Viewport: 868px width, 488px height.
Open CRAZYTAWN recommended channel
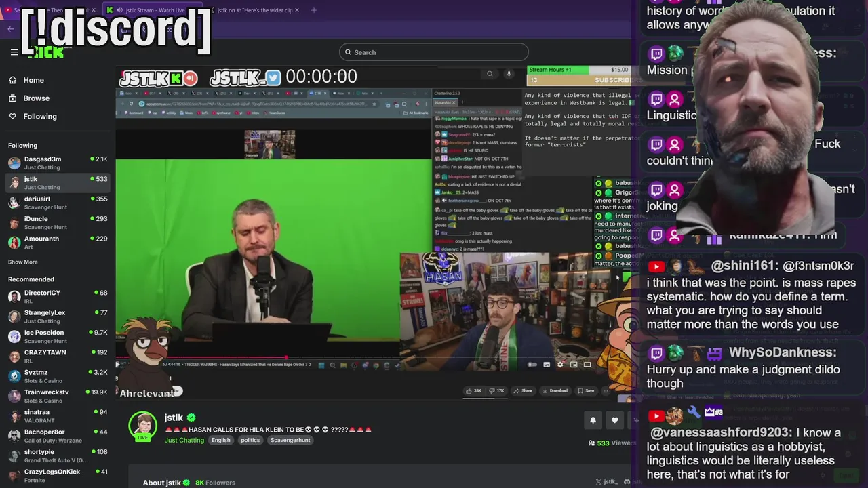click(58, 357)
